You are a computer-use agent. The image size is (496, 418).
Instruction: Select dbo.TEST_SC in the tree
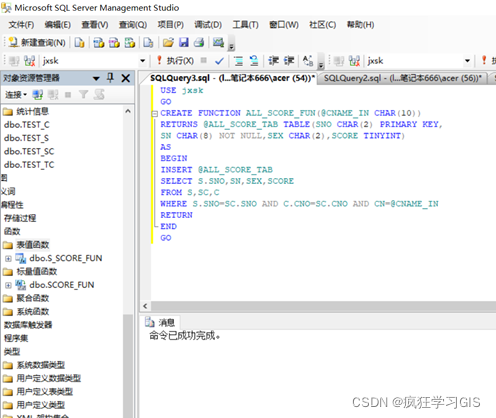click(29, 151)
